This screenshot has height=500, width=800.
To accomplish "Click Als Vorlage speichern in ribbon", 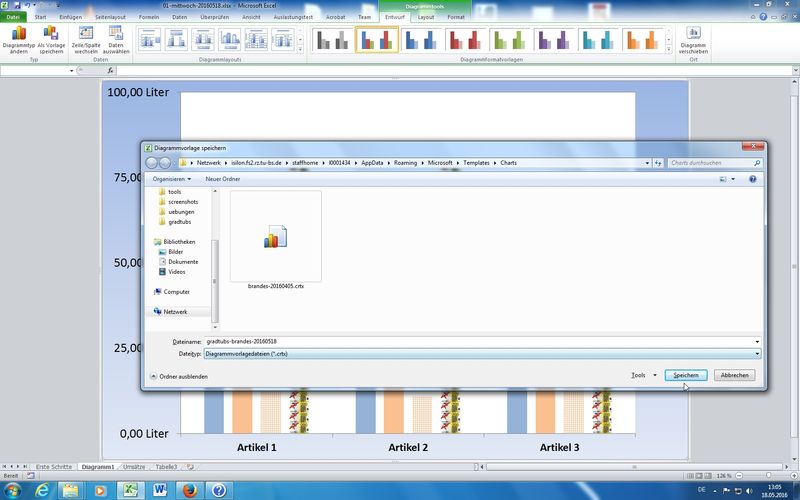I will 50,40.
